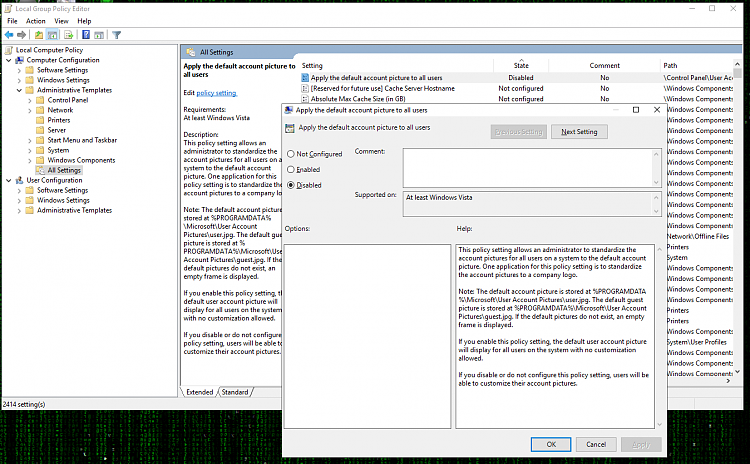Click the Next Setting button
This screenshot has width=750, height=464.
coord(579,132)
